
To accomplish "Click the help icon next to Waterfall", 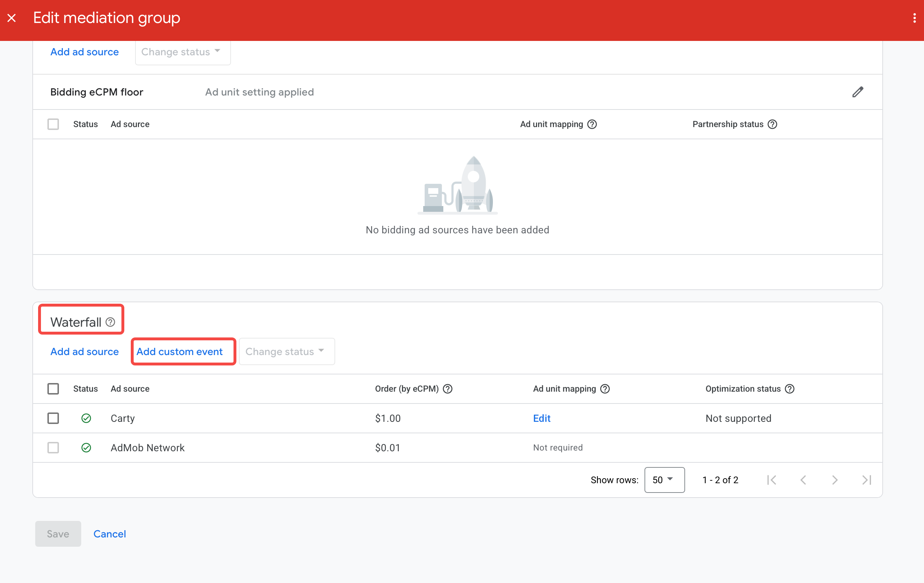I will tap(111, 322).
